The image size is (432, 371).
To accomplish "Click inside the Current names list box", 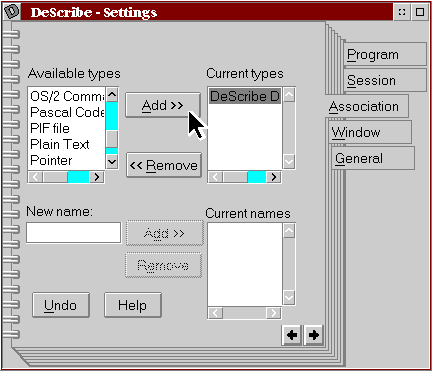I will (245, 264).
